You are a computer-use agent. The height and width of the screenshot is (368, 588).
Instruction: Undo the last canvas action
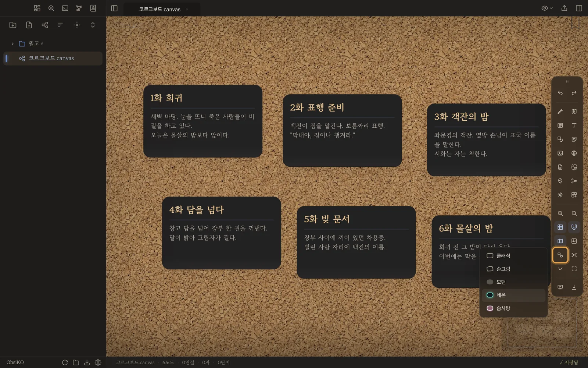(x=560, y=93)
